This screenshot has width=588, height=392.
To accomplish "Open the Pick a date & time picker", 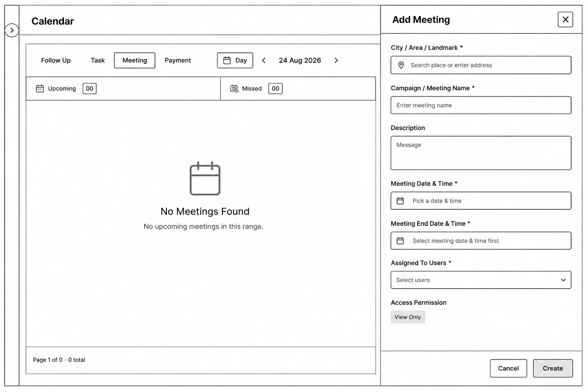I will [481, 201].
